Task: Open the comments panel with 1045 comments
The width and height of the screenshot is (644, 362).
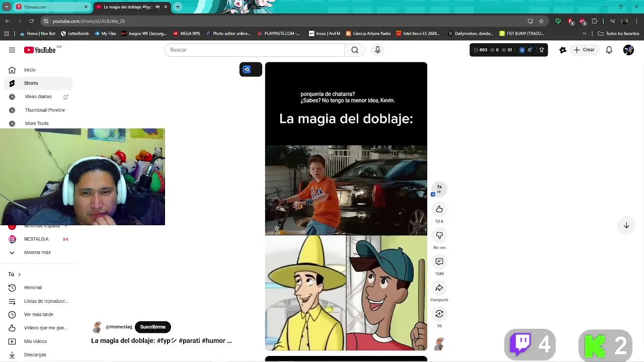Action: pos(439,261)
